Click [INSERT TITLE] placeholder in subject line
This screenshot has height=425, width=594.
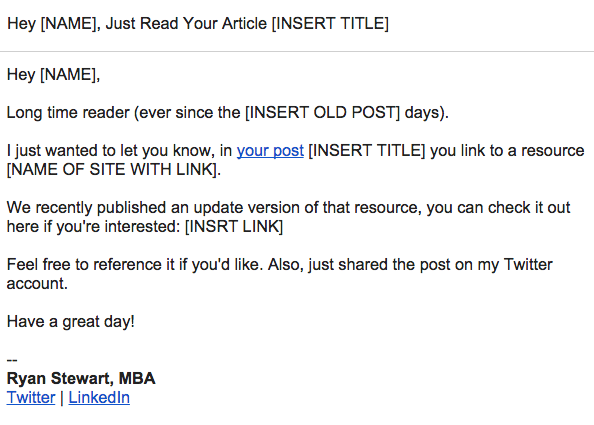point(330,24)
